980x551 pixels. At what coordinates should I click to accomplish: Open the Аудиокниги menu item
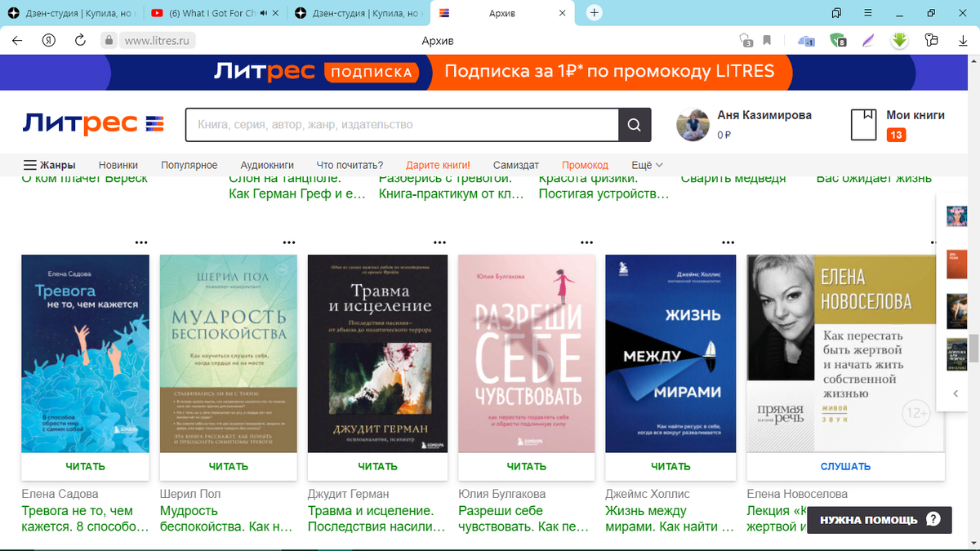pyautogui.click(x=267, y=165)
